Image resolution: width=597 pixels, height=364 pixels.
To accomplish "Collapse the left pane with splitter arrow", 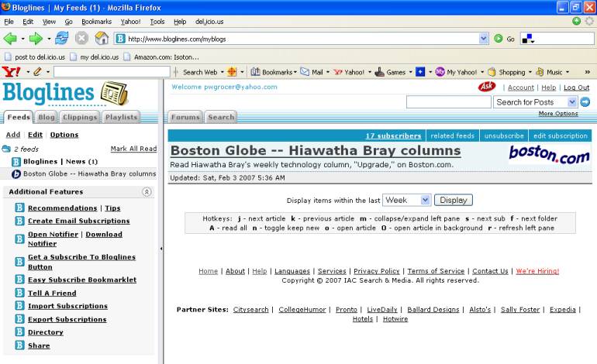I will pos(161,249).
